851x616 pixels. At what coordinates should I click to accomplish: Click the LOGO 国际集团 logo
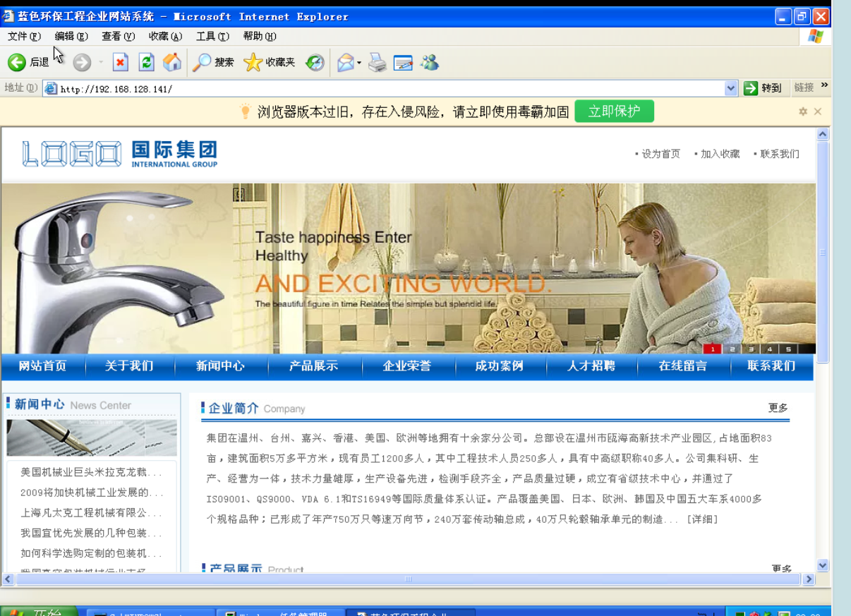coord(120,154)
